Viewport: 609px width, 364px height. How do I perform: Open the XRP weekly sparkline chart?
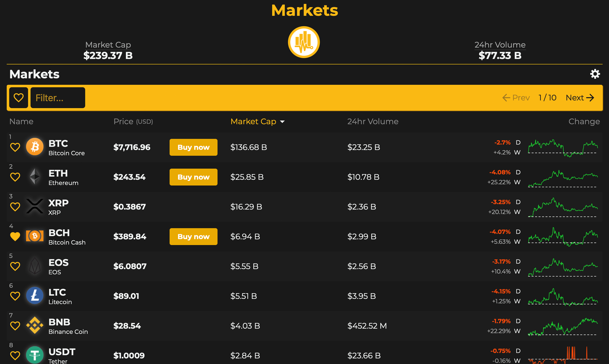(563, 207)
